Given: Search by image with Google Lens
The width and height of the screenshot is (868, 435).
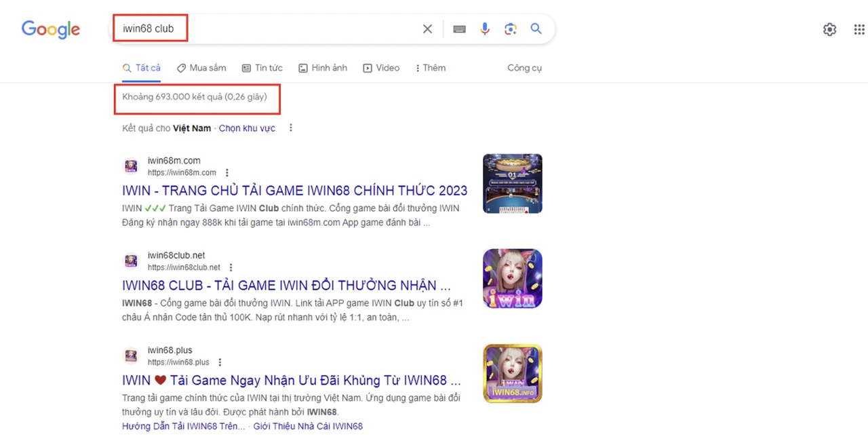Looking at the screenshot, I should click(x=510, y=29).
